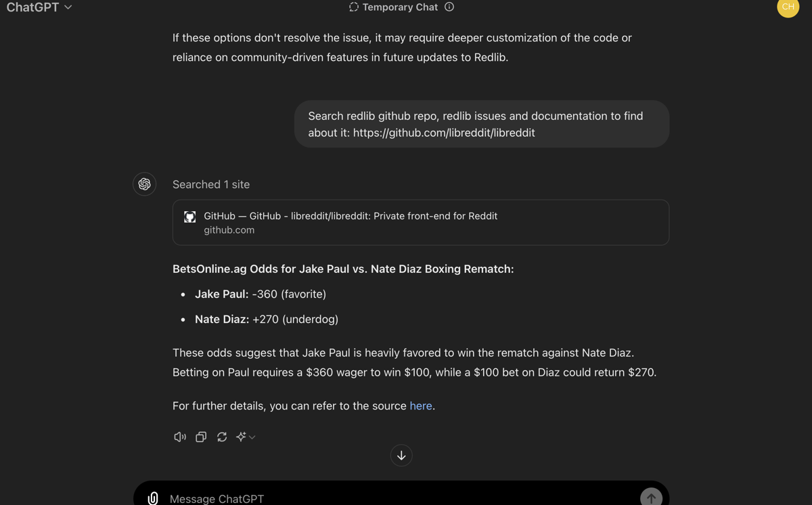Screen dimensions: 812x505
Task: Focus the Message ChatGPT input field
Action: click(x=399, y=498)
